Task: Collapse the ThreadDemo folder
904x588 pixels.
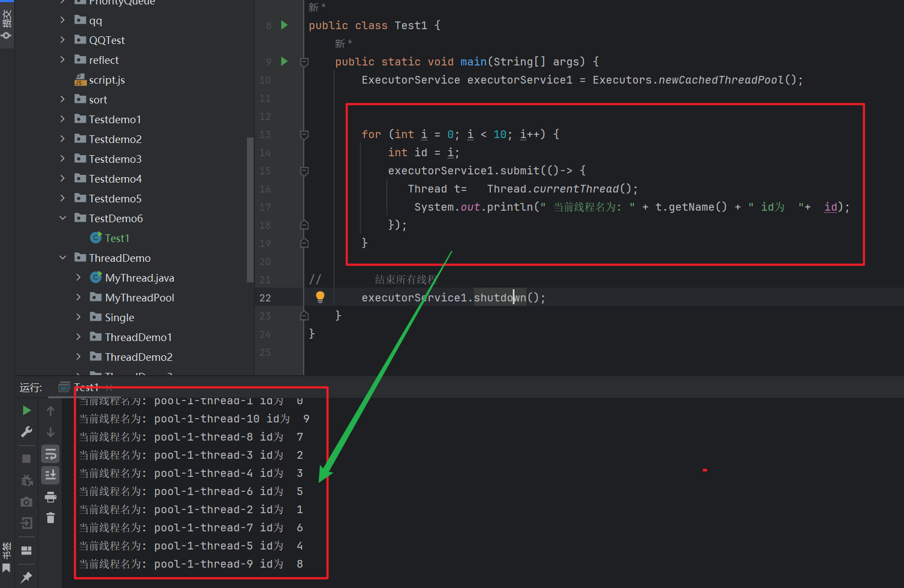Action: (x=63, y=258)
